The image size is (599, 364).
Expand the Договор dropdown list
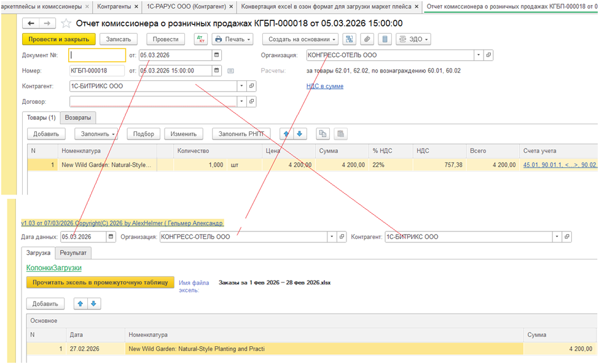click(x=241, y=101)
